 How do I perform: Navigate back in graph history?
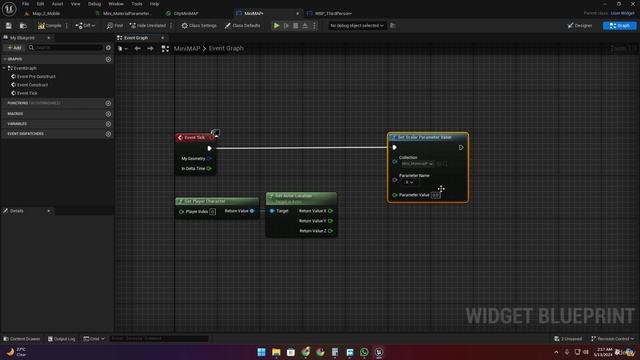tap(138, 49)
